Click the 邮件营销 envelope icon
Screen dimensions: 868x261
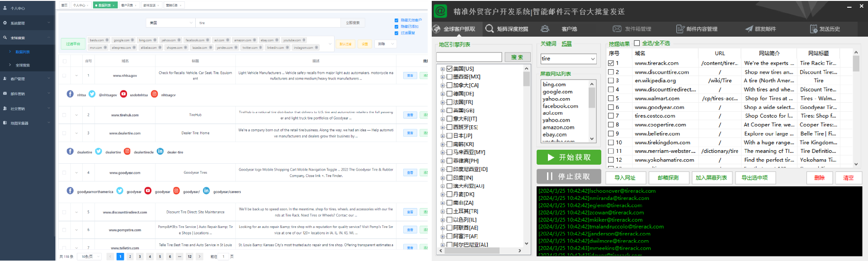pyautogui.click(x=5, y=94)
